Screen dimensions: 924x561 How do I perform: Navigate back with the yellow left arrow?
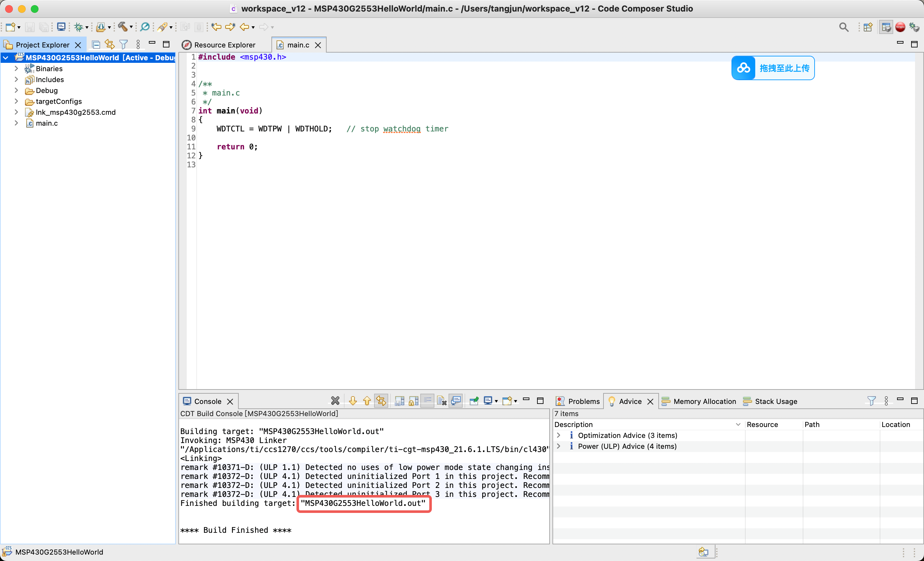click(x=244, y=27)
